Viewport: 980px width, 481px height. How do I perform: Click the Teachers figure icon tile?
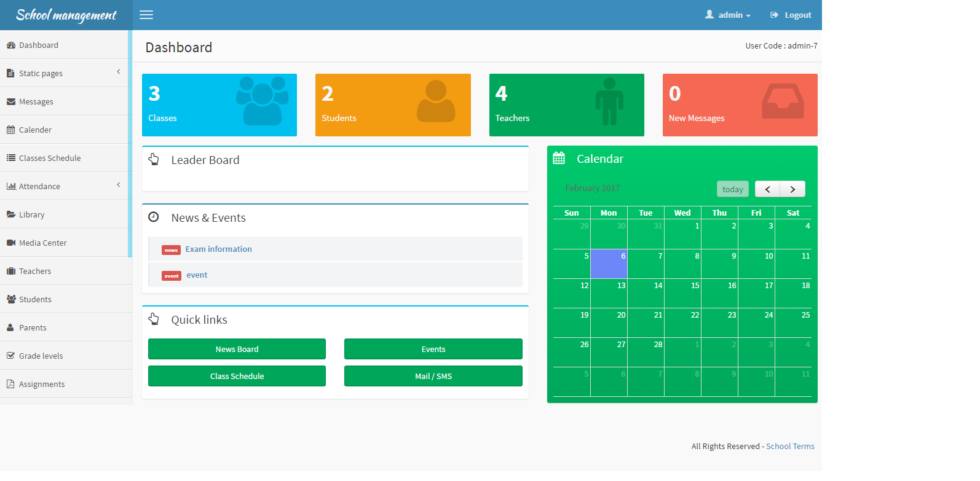point(609,101)
